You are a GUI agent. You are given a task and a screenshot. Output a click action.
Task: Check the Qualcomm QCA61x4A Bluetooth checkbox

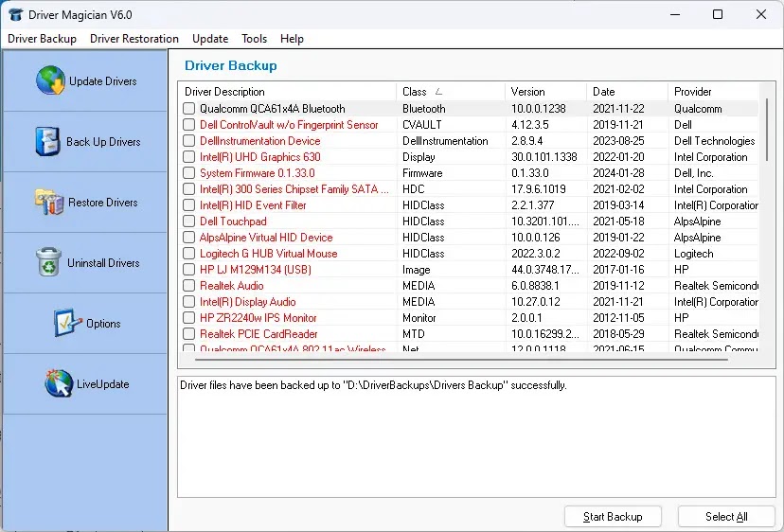[188, 109]
